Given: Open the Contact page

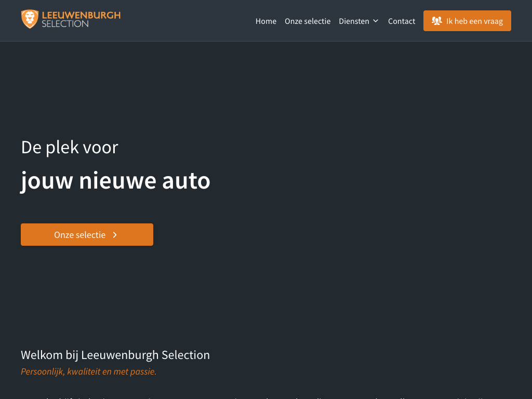Looking at the screenshot, I should click(x=402, y=21).
